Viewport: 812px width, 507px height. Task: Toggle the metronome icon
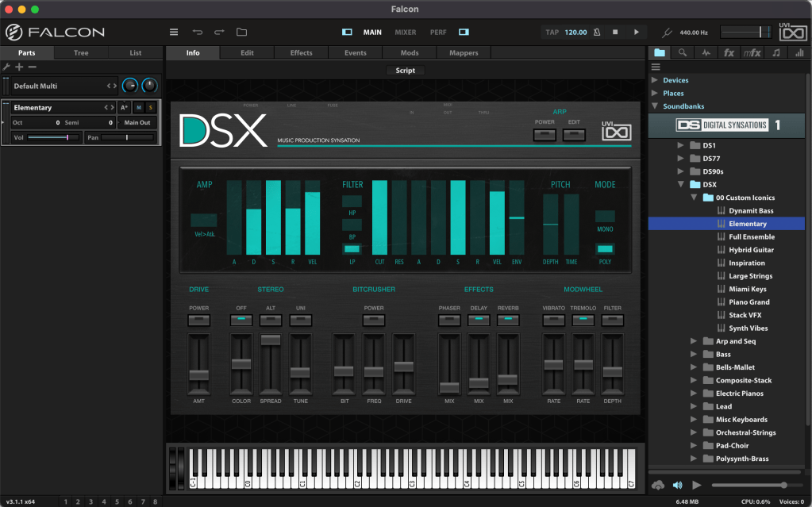(597, 33)
